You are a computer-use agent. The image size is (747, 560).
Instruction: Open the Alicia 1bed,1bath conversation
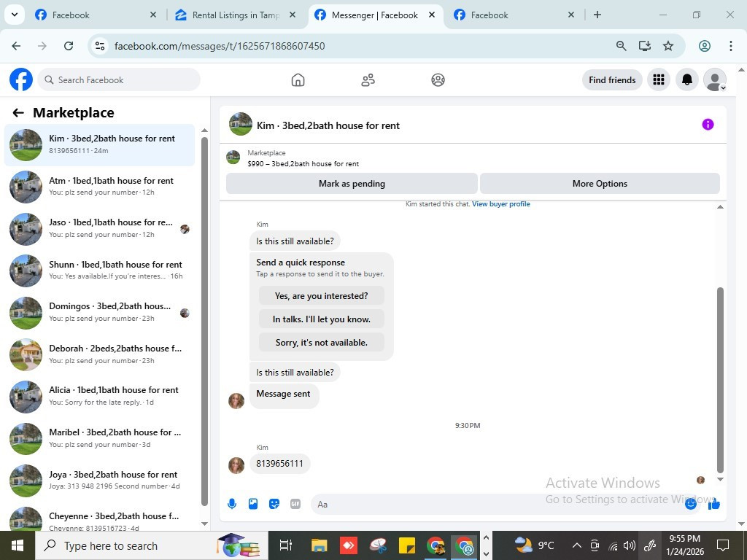[99, 396]
